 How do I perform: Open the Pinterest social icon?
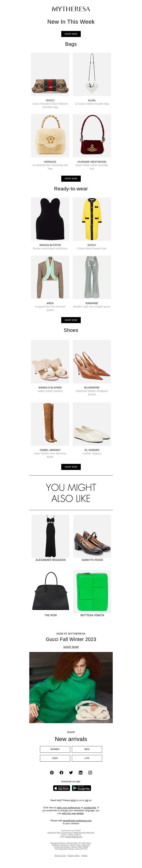pos(52,773)
